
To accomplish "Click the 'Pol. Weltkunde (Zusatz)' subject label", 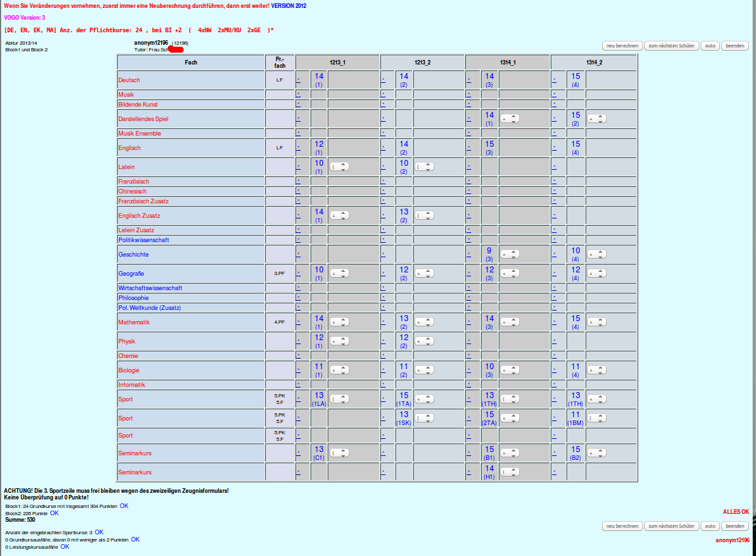I will (149, 308).
